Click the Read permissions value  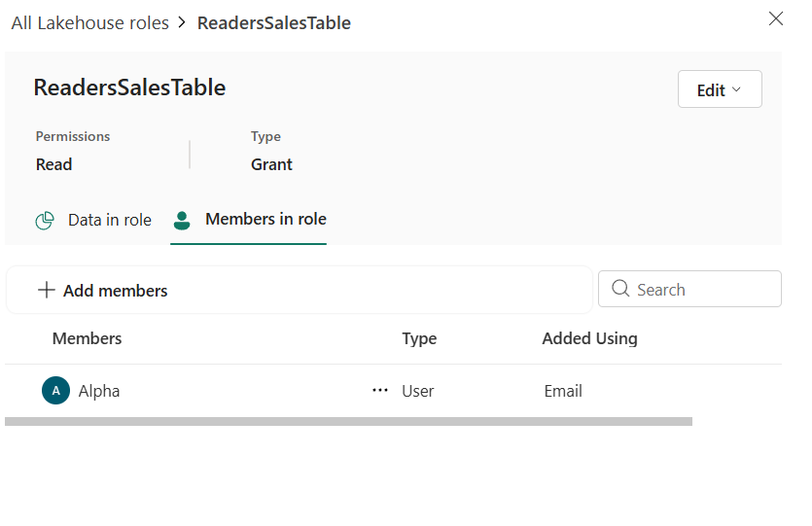[x=53, y=164]
